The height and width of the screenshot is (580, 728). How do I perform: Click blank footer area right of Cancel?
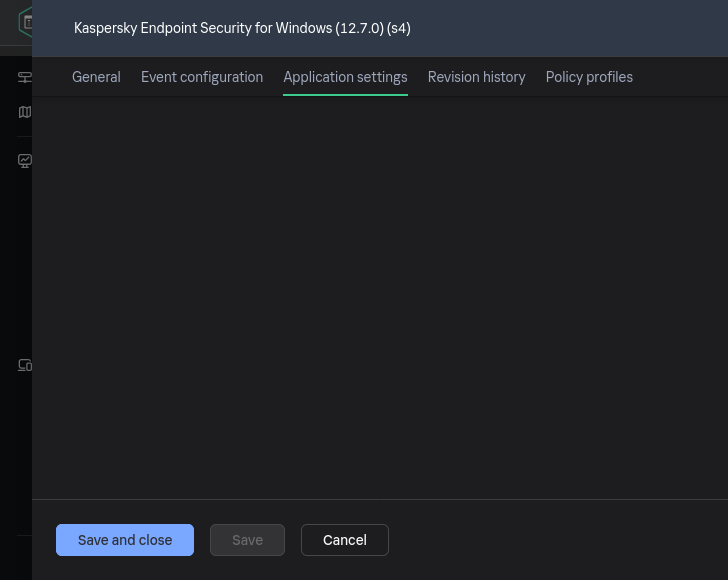(x=558, y=540)
